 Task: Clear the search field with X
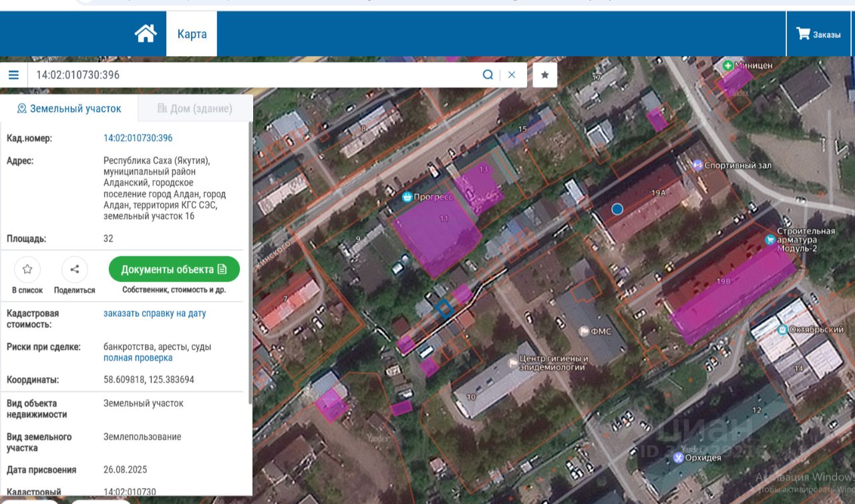coord(512,75)
